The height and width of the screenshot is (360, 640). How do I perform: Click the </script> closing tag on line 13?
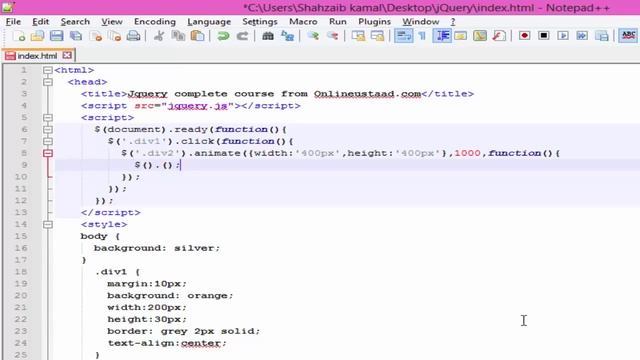pos(110,213)
